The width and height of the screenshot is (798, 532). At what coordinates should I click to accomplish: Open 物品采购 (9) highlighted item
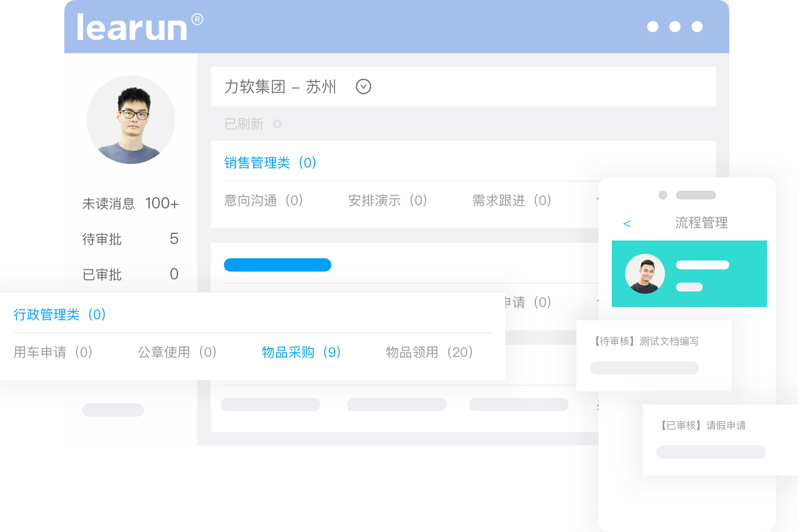click(301, 352)
